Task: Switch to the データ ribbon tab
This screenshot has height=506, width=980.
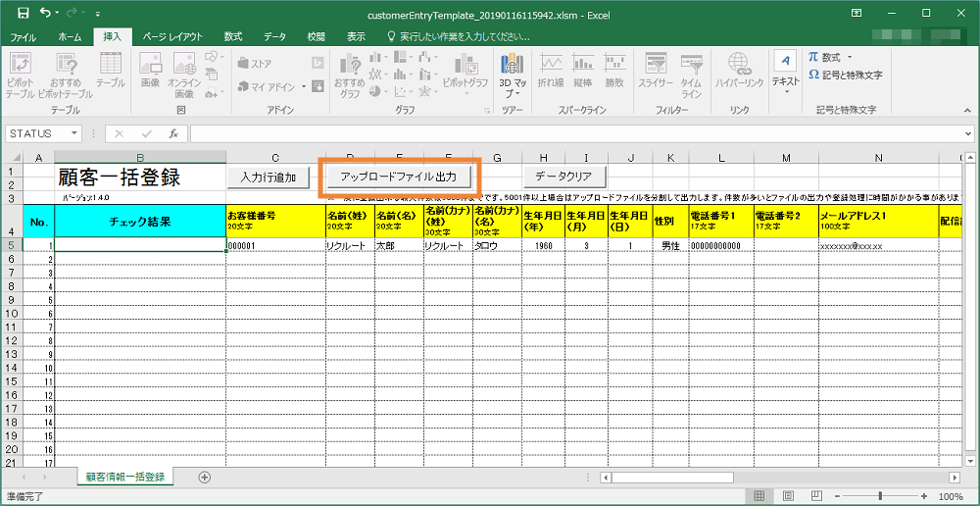Action: pyautogui.click(x=275, y=37)
